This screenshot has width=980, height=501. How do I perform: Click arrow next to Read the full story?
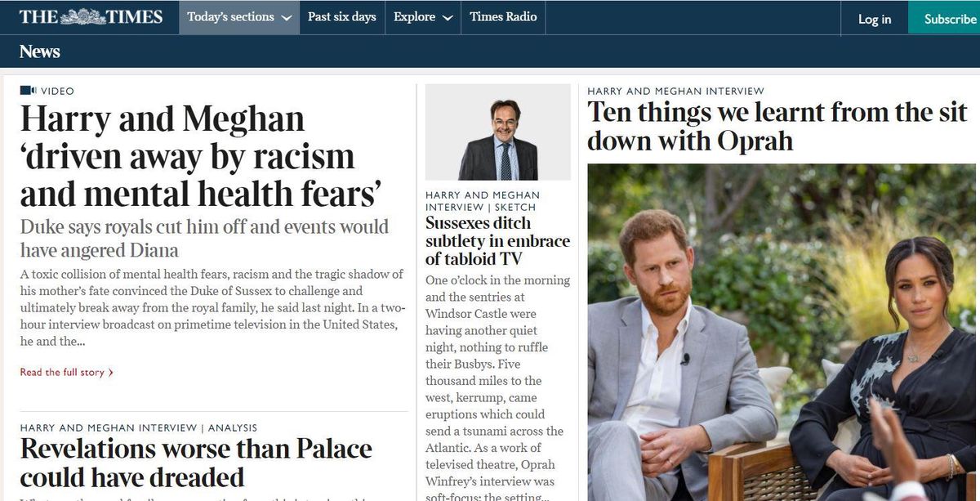pos(111,373)
